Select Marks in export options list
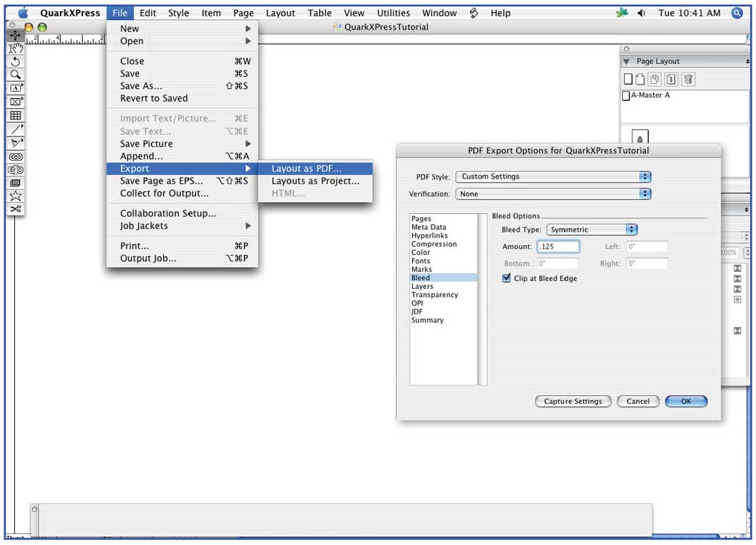756x545 pixels. 443,269
